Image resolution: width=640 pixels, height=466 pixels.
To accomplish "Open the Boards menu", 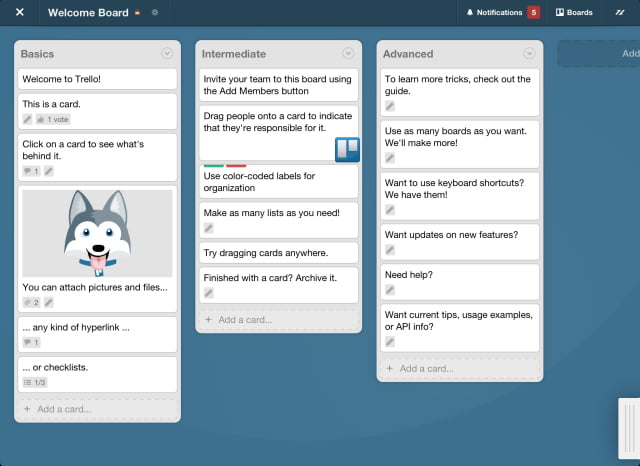I will 575,12.
